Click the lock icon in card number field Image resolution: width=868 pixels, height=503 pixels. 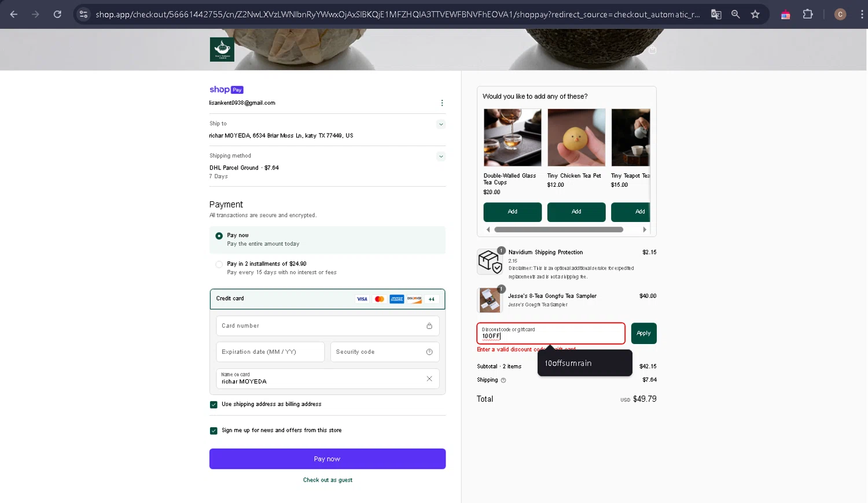pos(429,326)
